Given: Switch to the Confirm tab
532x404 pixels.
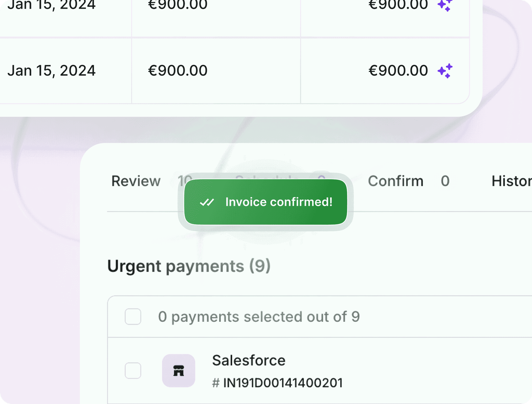Looking at the screenshot, I should [396, 181].
